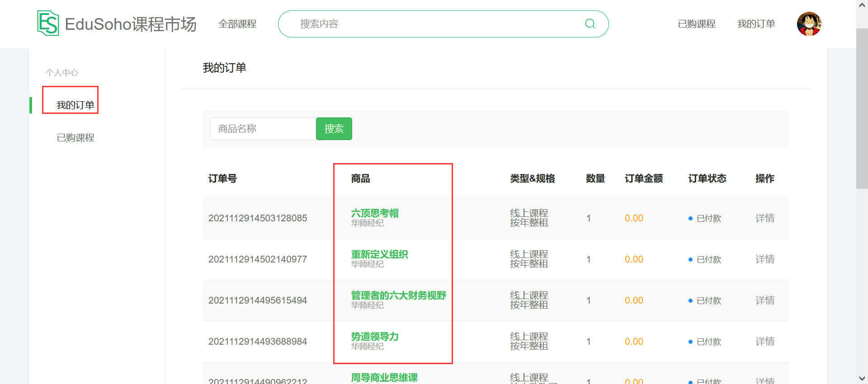The image size is (868, 384).
Task: Open the 管理者的六大财务视野 course link
Action: coord(398,295)
